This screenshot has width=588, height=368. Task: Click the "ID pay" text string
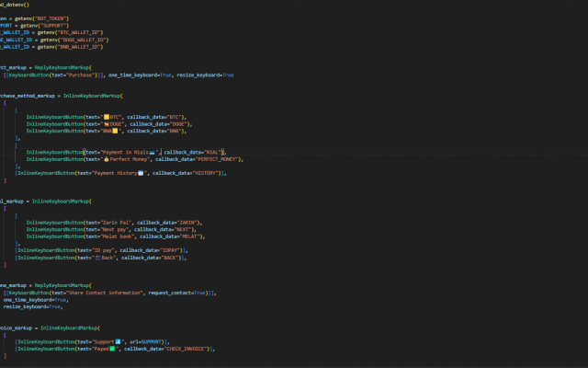pos(104,250)
